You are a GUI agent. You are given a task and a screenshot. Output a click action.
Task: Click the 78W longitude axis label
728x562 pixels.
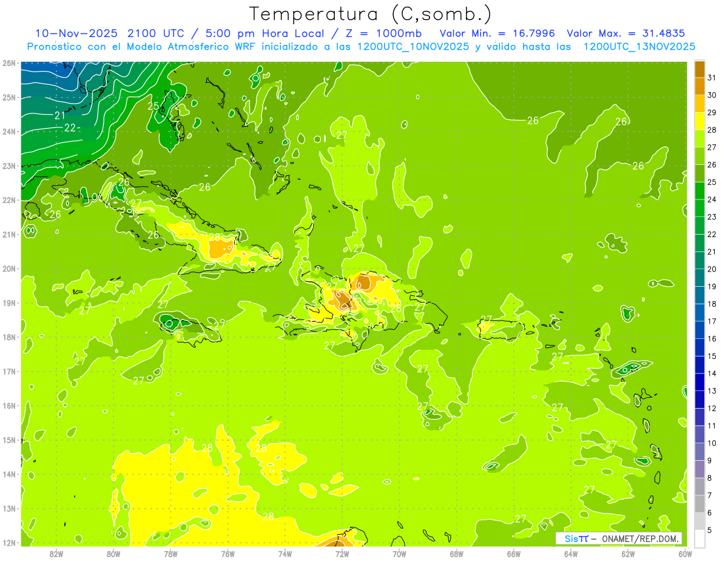pyautogui.click(x=170, y=554)
